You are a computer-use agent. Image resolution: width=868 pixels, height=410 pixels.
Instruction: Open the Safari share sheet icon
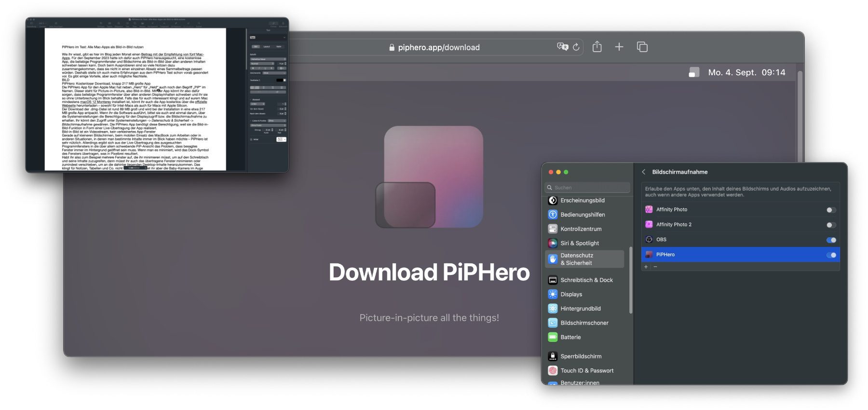pyautogui.click(x=597, y=47)
